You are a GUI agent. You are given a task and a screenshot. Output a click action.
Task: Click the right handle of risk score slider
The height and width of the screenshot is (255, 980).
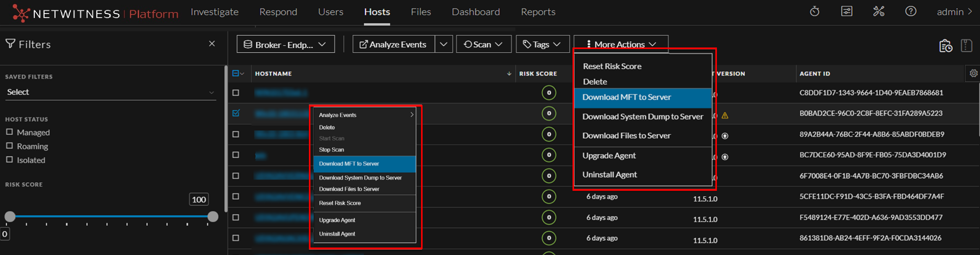click(213, 216)
